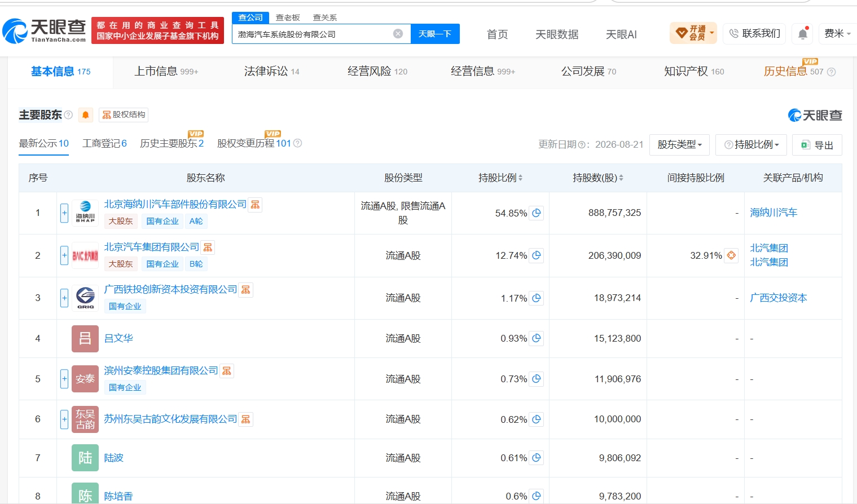Open pie chart icon for 0.62% holding
857x504 pixels.
pyautogui.click(x=537, y=419)
